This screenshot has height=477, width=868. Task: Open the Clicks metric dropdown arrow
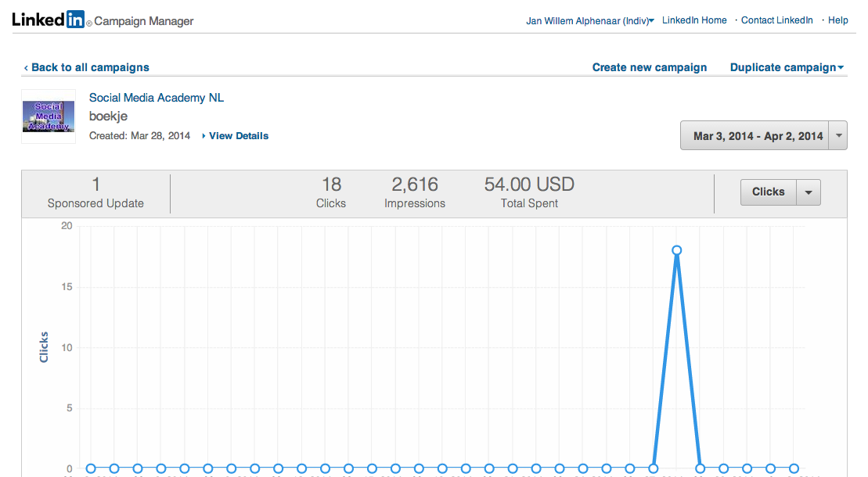tap(809, 192)
